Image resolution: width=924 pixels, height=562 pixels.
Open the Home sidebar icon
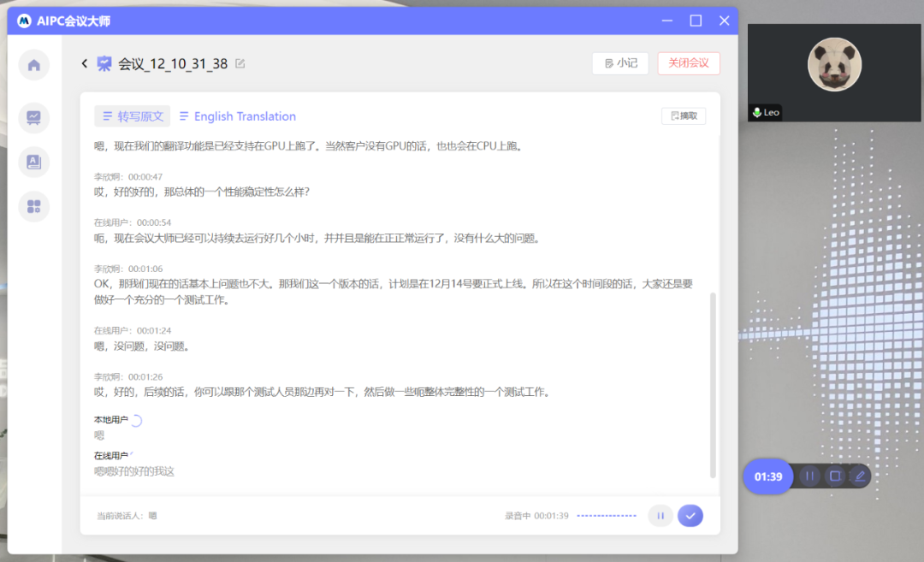click(34, 65)
